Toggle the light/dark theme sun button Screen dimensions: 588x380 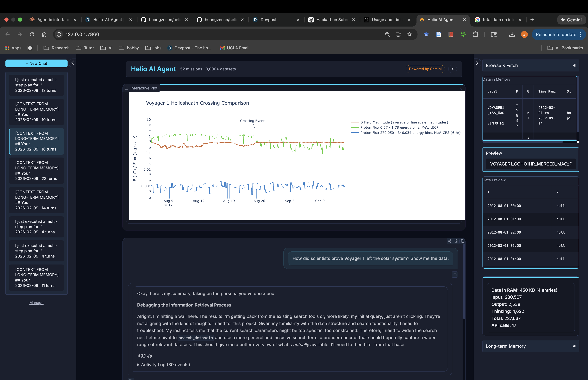453,69
